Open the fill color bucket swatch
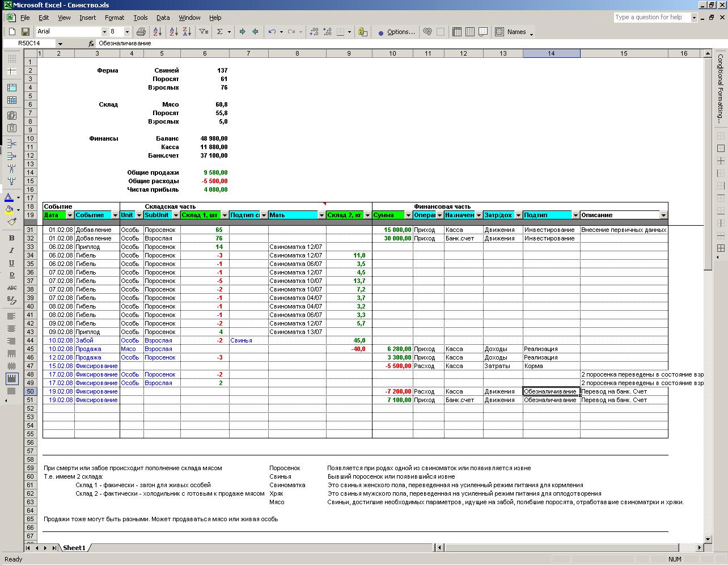 (10, 209)
